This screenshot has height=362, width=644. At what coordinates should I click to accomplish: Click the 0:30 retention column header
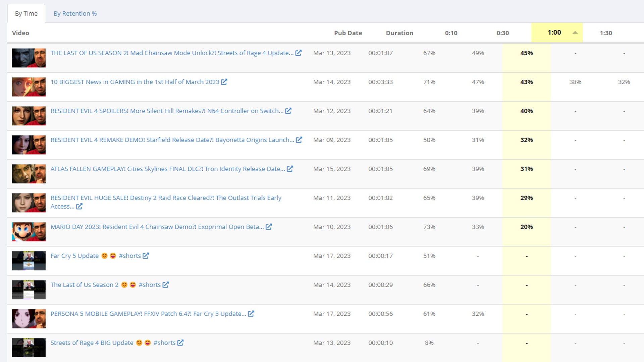(x=502, y=33)
